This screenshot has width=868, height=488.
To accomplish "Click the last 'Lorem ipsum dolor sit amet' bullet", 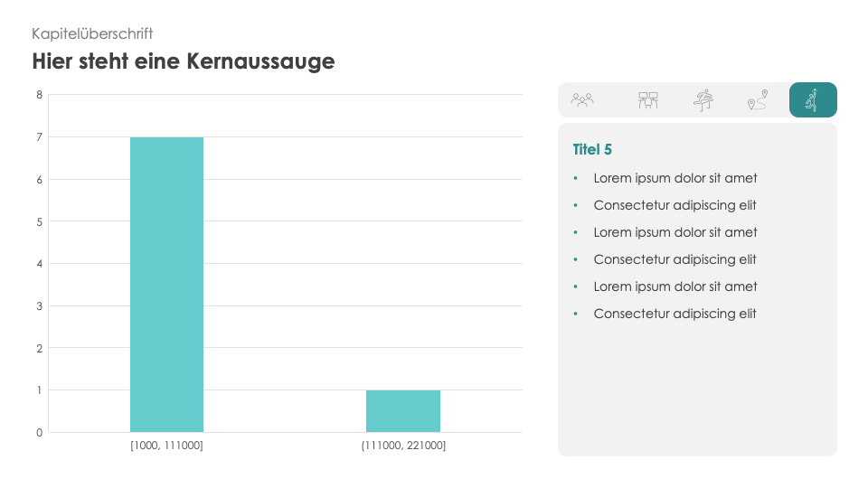I will click(675, 286).
